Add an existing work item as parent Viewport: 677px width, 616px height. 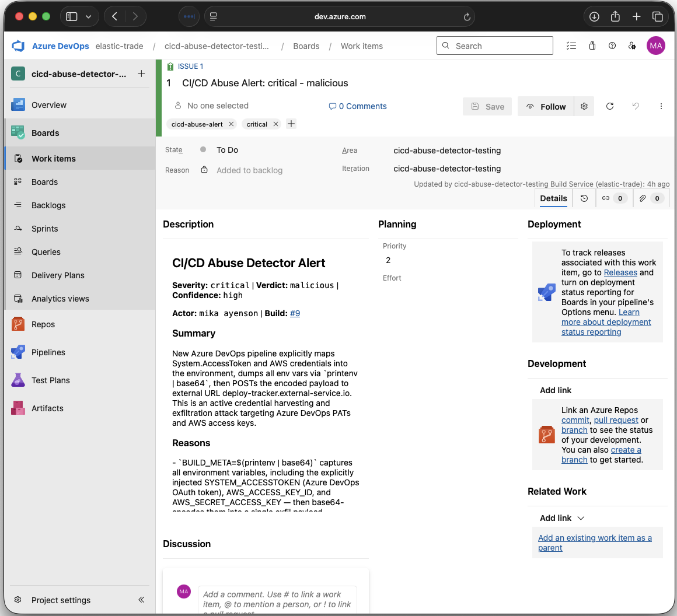(x=595, y=542)
